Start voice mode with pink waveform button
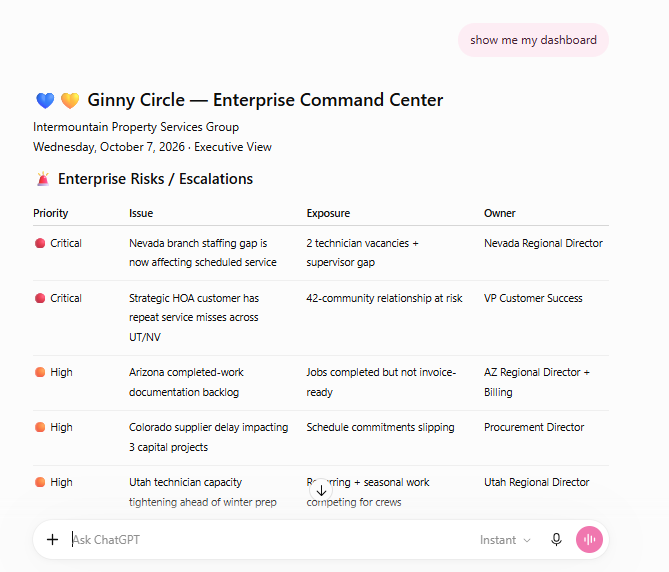This screenshot has width=669, height=572. (589, 540)
